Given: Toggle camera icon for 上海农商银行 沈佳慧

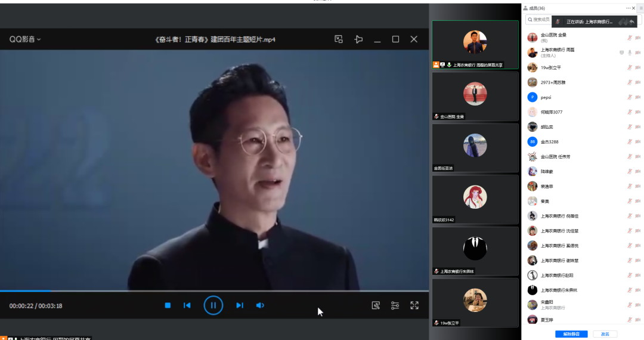Looking at the screenshot, I should (x=638, y=231).
